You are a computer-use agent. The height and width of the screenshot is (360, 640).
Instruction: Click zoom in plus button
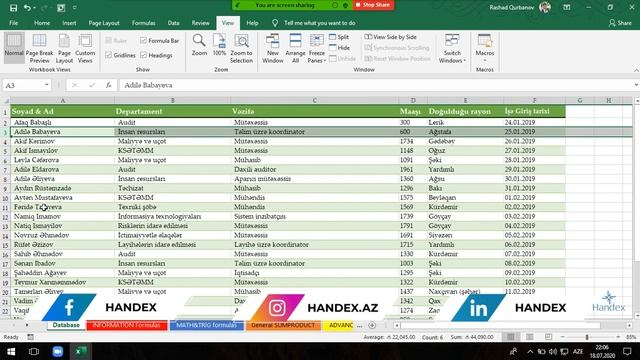tap(618, 337)
